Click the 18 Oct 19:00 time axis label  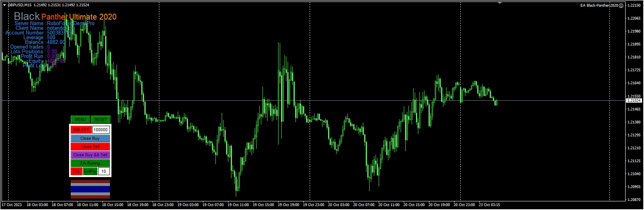point(138,205)
